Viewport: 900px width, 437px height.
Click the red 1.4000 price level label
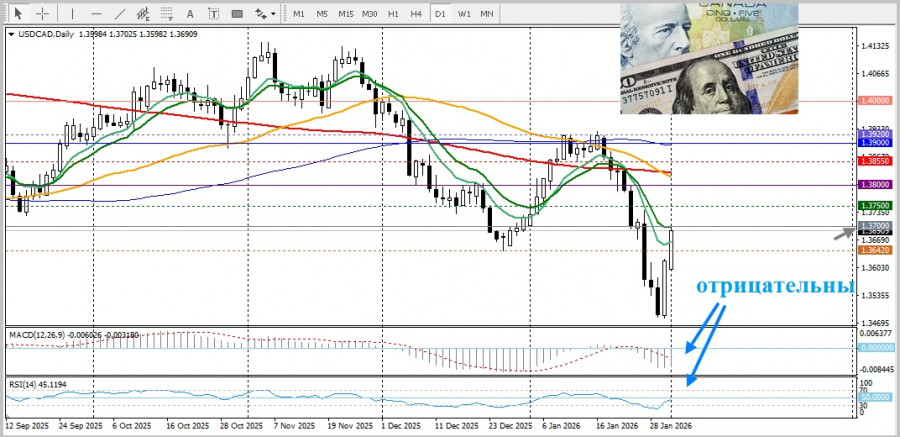point(874,101)
